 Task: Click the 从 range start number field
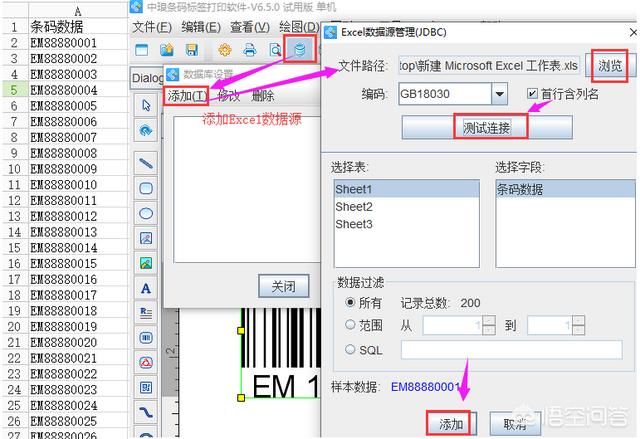(x=453, y=325)
